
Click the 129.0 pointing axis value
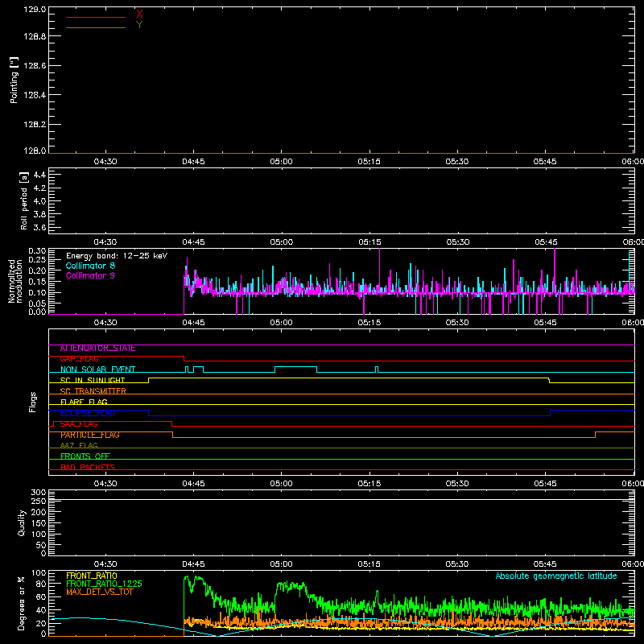coord(35,9)
